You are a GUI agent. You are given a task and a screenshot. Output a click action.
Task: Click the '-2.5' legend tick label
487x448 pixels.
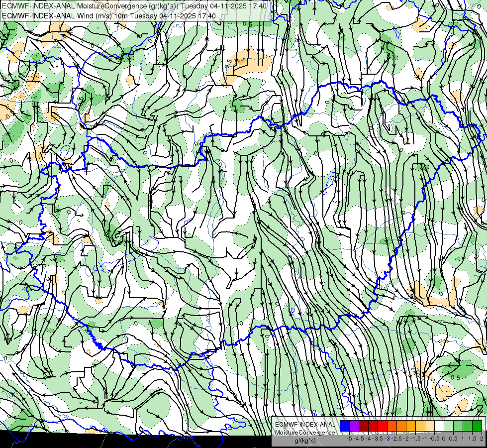click(x=396, y=439)
